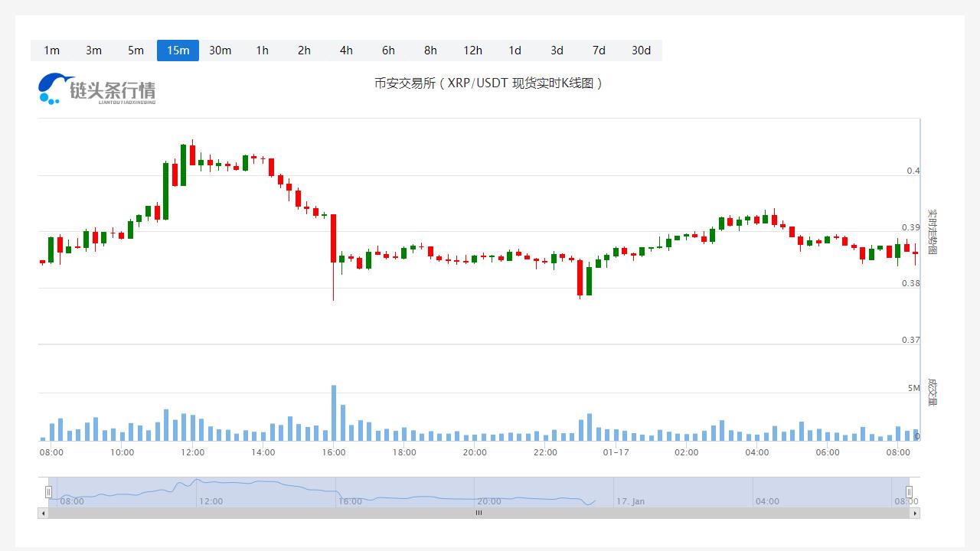This screenshot has width=980, height=551.
Task: Switch to the 4h interval
Action: click(x=346, y=51)
